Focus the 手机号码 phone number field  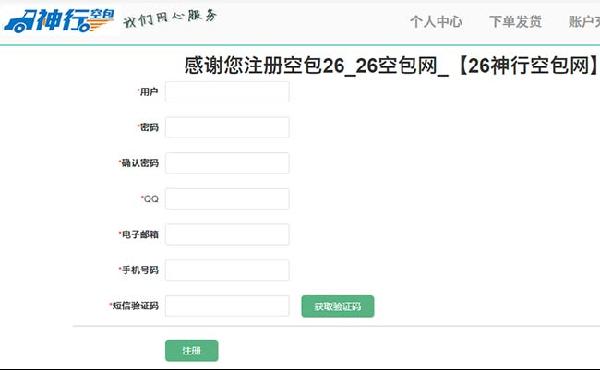tap(227, 270)
